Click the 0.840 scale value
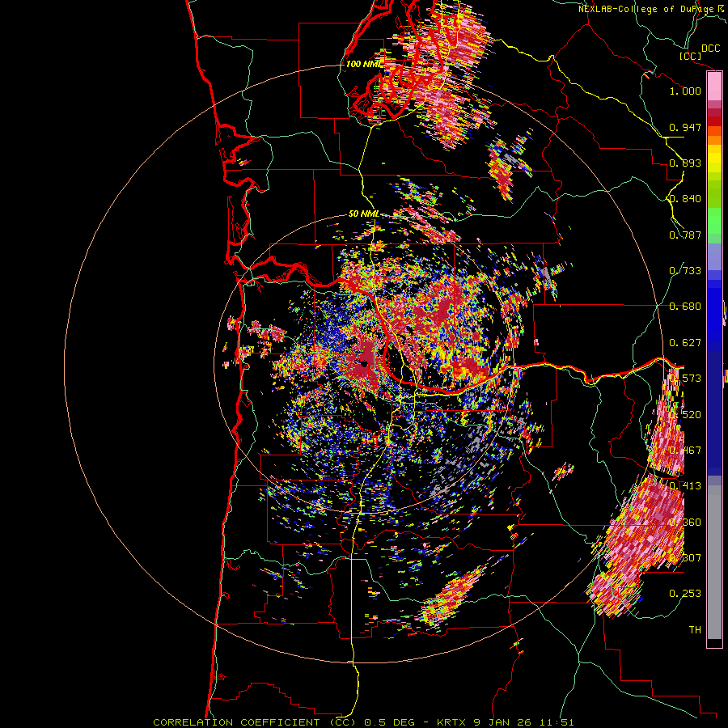 (685, 199)
